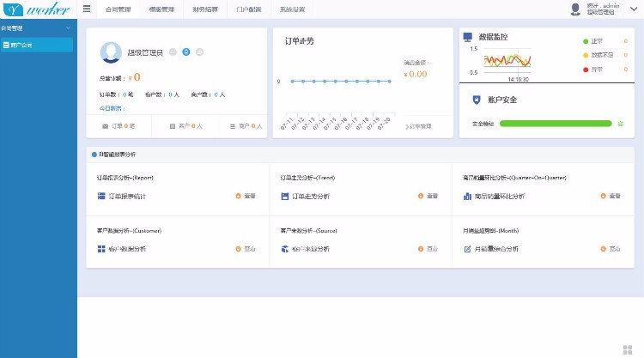Viewport: 644px width, 358px height.
Task: Click the shield icon beside 账户安全
Action: pyautogui.click(x=477, y=100)
